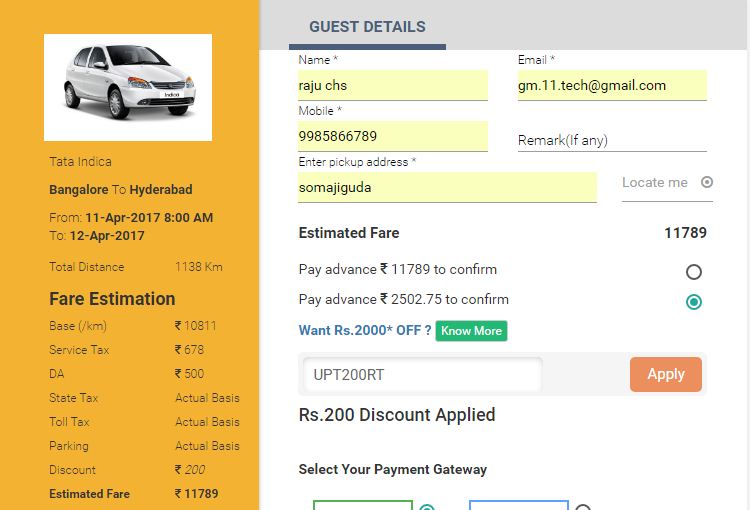Click the green-bordered payment gateway box
750x510 pixels.
click(x=362, y=504)
